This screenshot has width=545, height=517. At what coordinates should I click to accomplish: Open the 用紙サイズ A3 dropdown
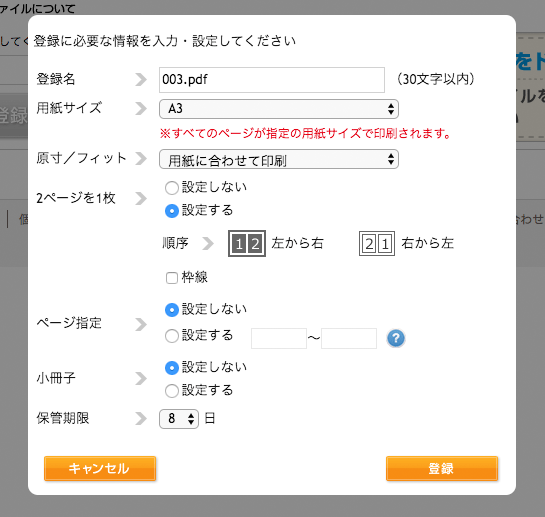pos(279,109)
